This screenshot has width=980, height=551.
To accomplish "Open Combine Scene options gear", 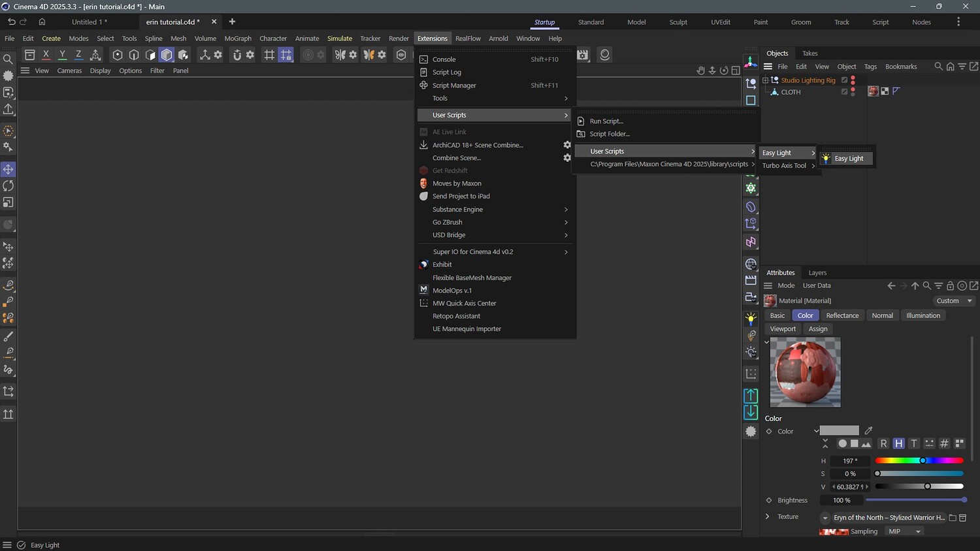I will 567,158.
